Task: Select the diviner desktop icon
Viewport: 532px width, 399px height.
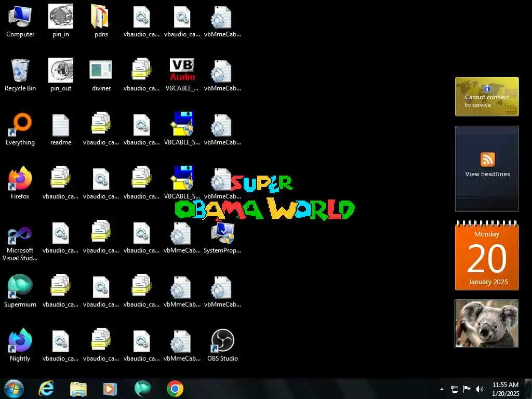Action: (x=101, y=75)
